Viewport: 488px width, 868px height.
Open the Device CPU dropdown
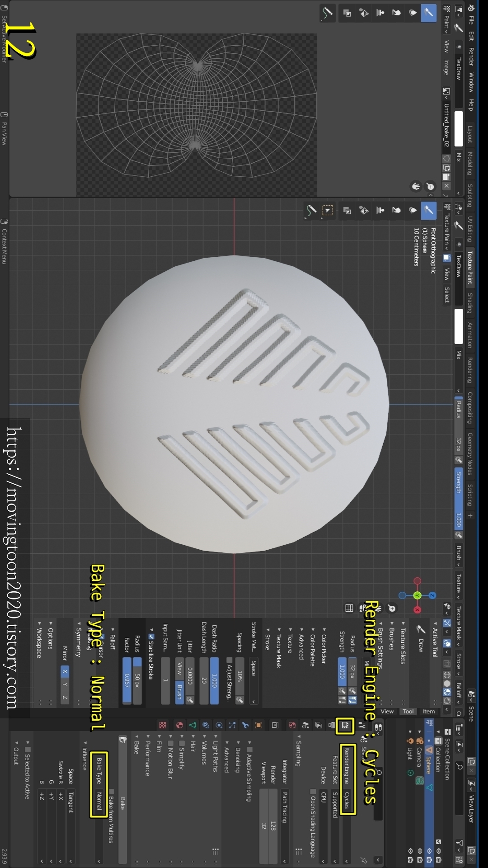coord(324,827)
